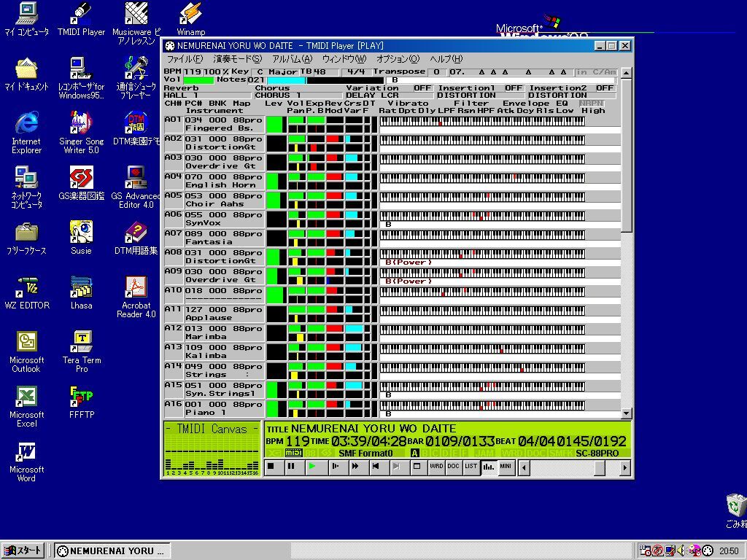
Task: Open Network Computer desktop icon
Action: (27, 187)
